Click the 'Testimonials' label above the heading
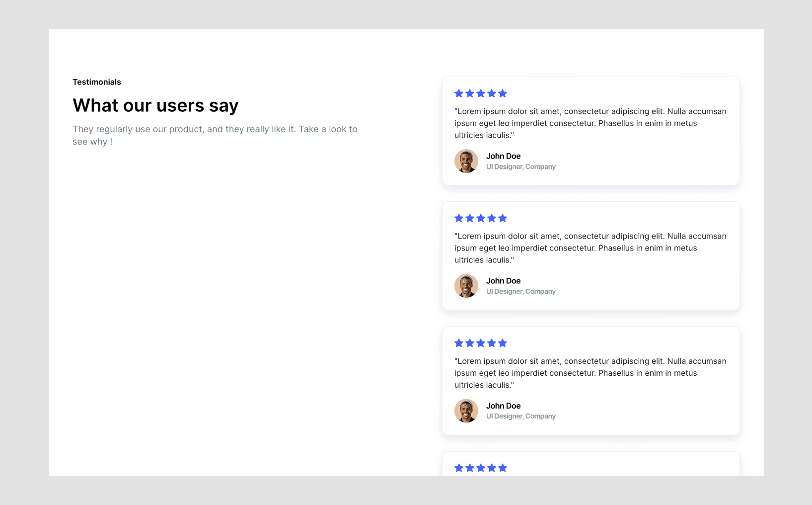The width and height of the screenshot is (812, 505). tap(97, 82)
